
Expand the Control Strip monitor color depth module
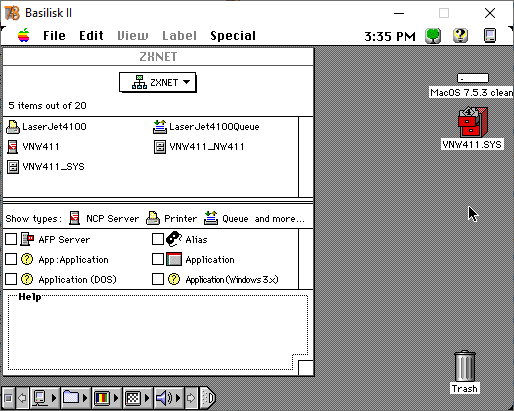coord(107,398)
